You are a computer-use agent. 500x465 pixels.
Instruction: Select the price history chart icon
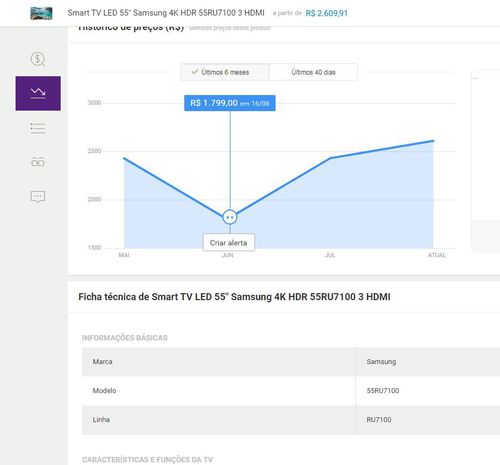38,93
